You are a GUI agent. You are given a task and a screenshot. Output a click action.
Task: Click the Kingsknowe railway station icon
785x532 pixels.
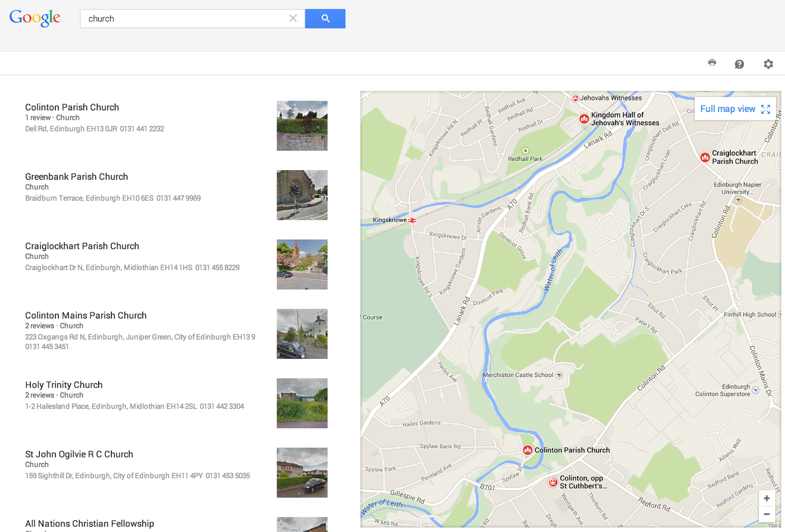click(x=412, y=220)
